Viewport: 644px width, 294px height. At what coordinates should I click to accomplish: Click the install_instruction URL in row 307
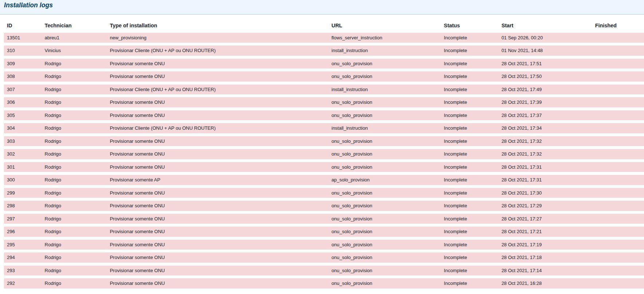coord(349,90)
